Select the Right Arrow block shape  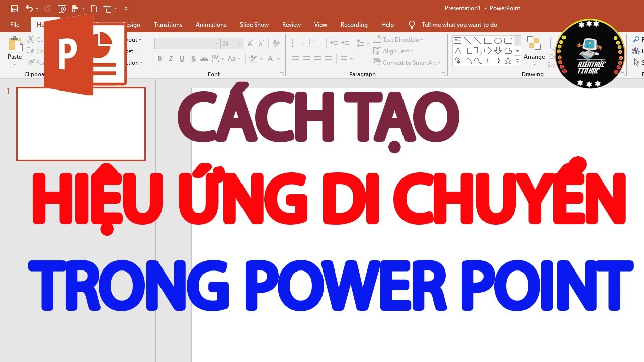[488, 51]
